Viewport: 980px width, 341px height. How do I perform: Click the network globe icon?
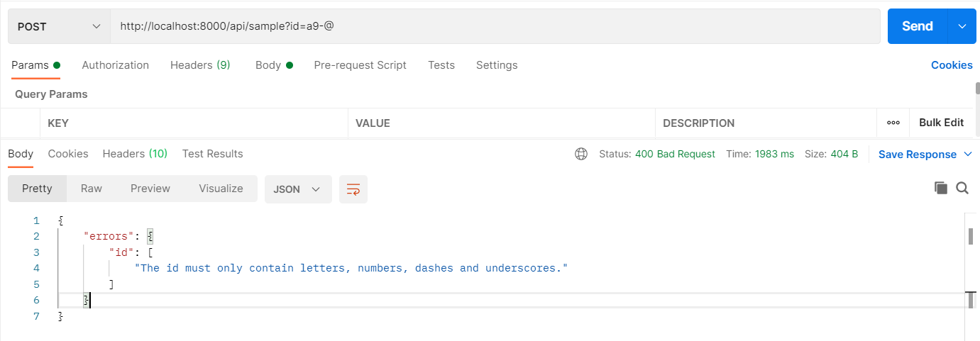pyautogui.click(x=581, y=154)
